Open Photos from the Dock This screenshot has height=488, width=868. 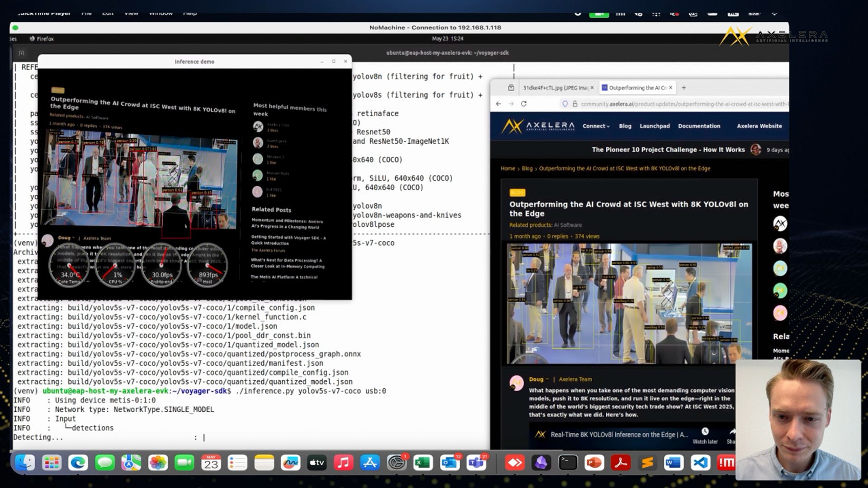(158, 463)
